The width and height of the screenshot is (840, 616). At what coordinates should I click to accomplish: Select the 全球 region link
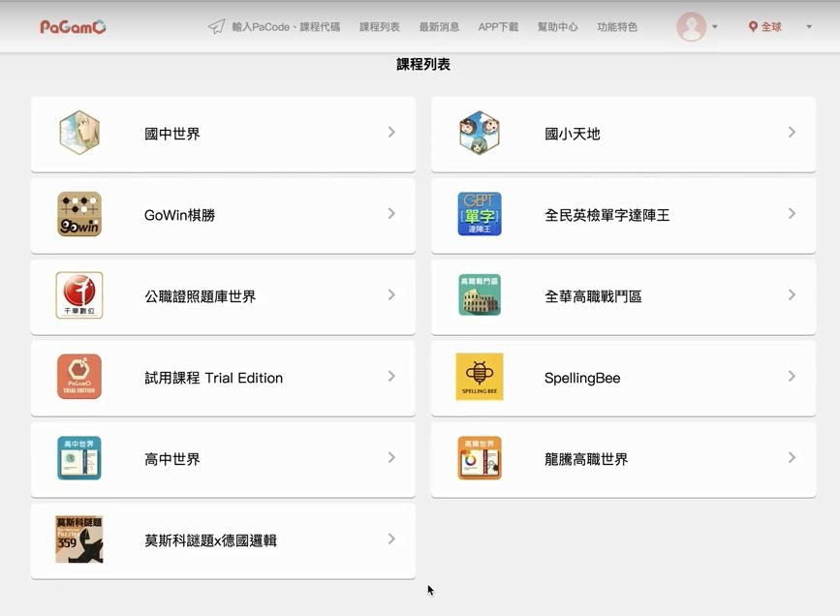pyautogui.click(x=771, y=27)
